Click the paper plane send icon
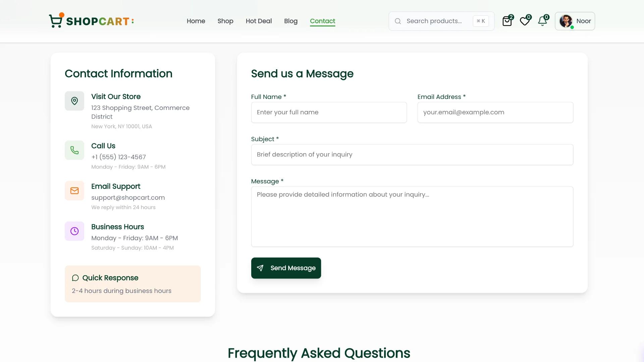The height and width of the screenshot is (362, 644). tap(260, 268)
